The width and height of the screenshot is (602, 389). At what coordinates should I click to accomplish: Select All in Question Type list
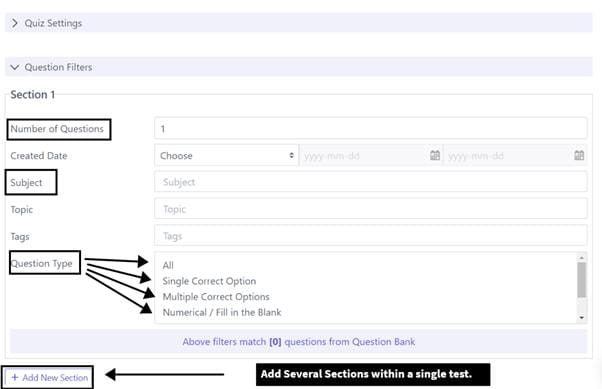(x=168, y=265)
